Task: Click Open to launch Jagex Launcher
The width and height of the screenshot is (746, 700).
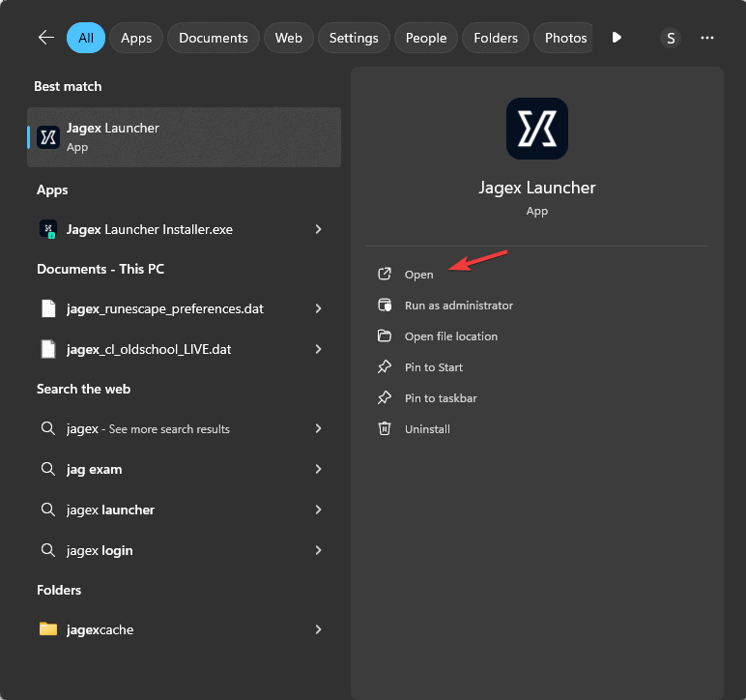Action: (x=418, y=275)
